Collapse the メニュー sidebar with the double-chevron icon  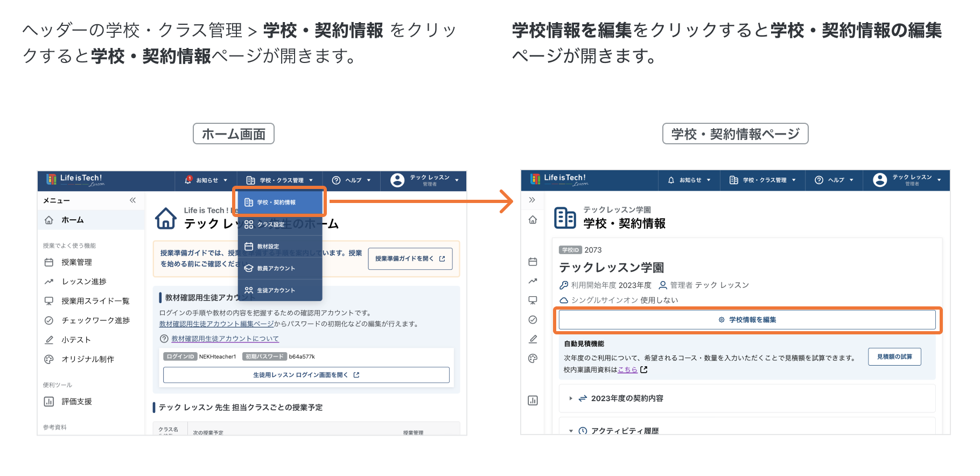tap(132, 200)
